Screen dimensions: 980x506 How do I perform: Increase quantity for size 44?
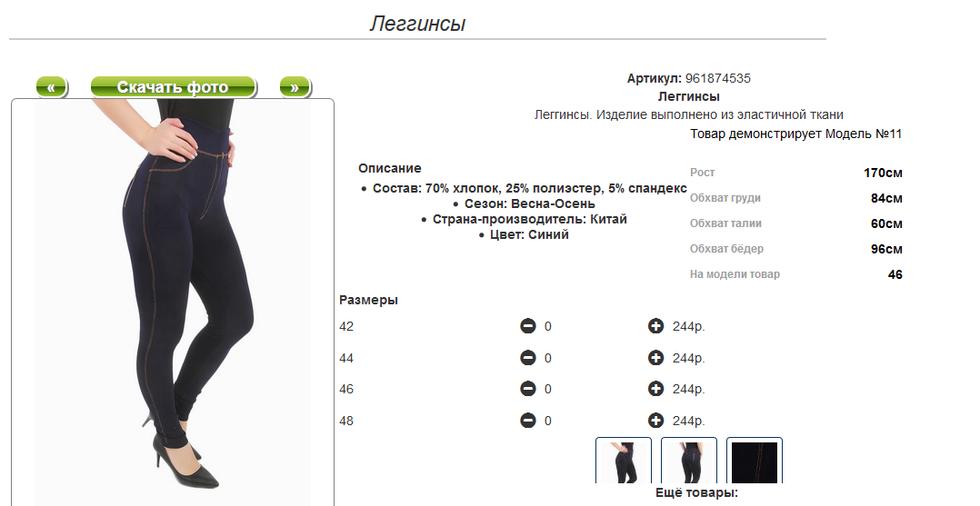(x=655, y=358)
